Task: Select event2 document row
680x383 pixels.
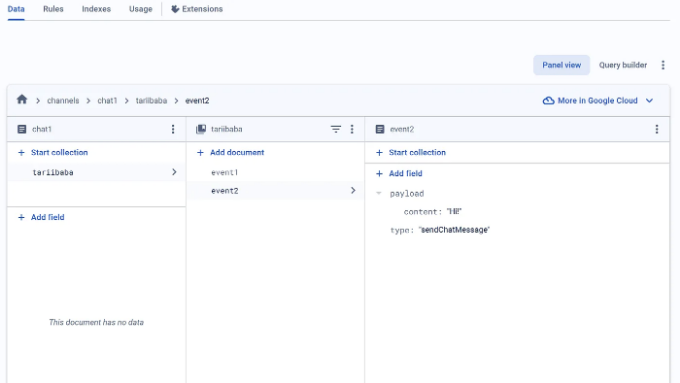Action: point(275,191)
